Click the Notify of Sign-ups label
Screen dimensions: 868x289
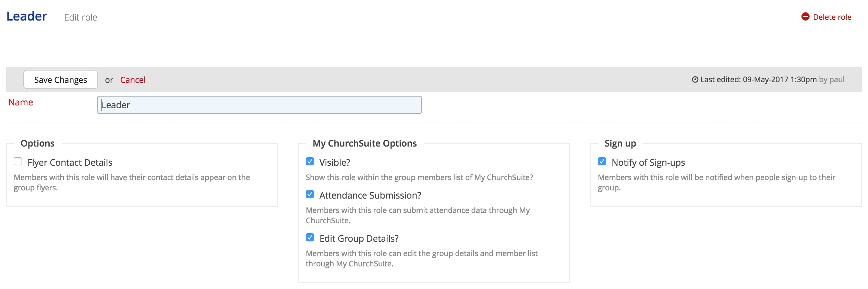tap(648, 162)
